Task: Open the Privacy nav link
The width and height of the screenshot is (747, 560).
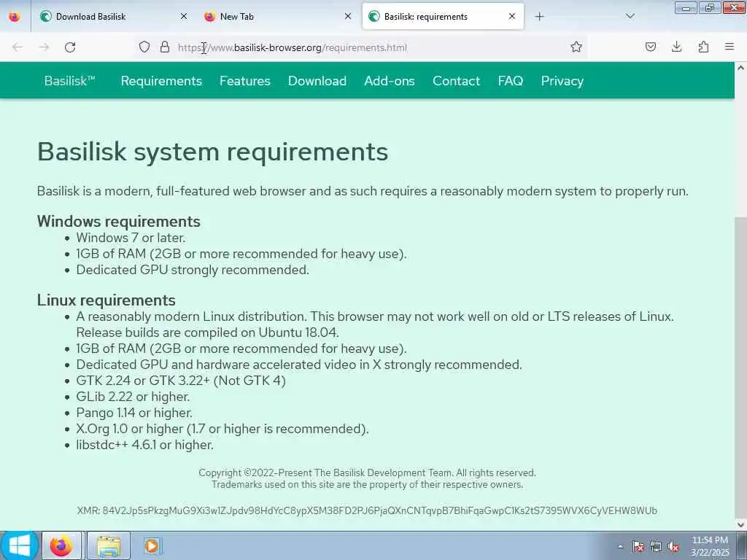Action: (x=562, y=81)
